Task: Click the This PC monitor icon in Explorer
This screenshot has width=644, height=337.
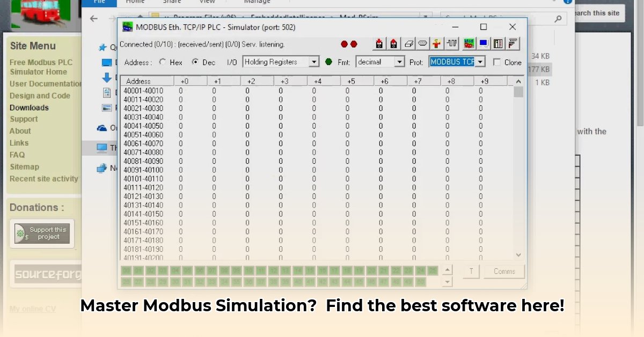Action: pos(102,148)
